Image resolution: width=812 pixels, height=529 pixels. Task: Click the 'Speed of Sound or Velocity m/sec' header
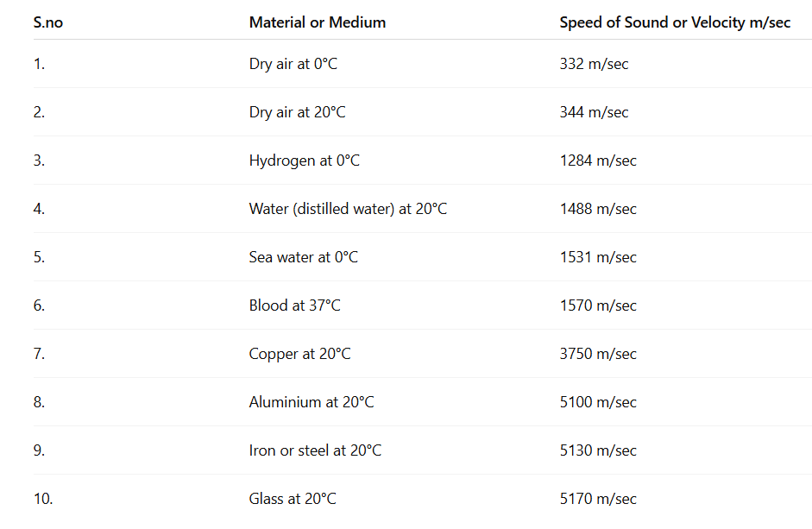(675, 22)
